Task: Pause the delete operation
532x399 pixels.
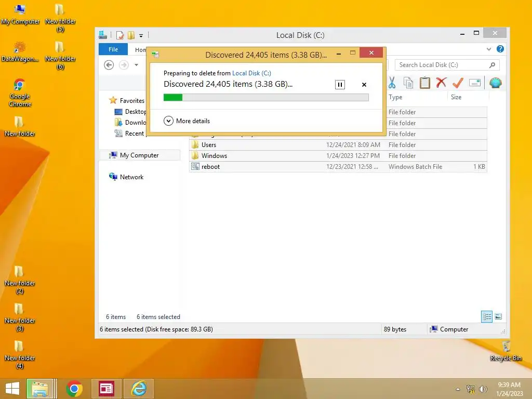Action: (x=340, y=85)
